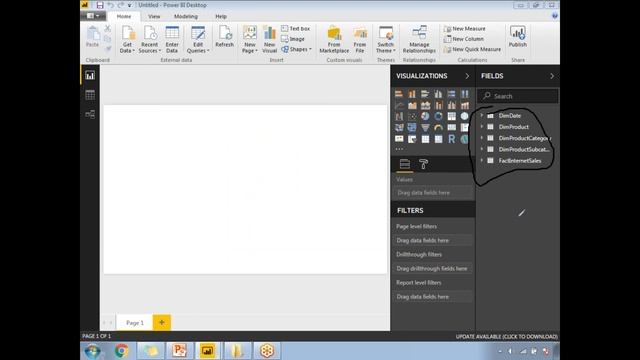Refresh the data
Screen dimensions: 640x360
coord(224,37)
